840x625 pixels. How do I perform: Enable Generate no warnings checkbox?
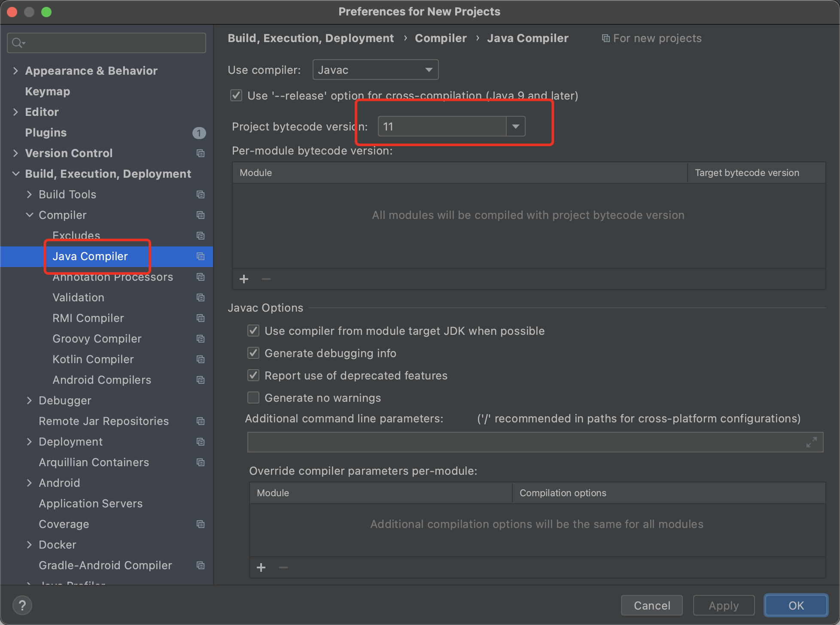tap(253, 398)
